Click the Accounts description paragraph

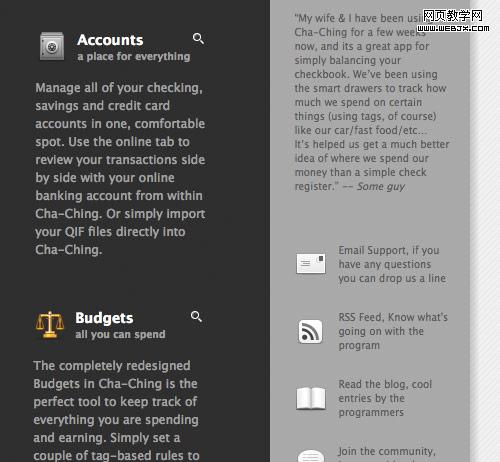[120, 169]
